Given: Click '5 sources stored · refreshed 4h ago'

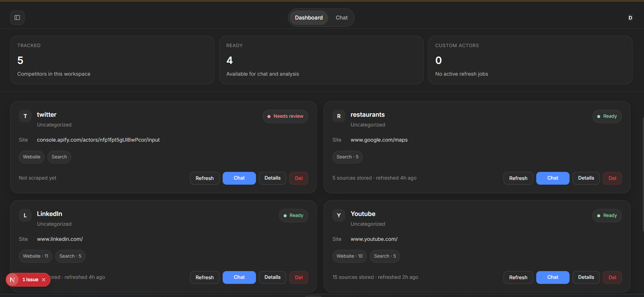Looking at the screenshot, I should (x=374, y=178).
